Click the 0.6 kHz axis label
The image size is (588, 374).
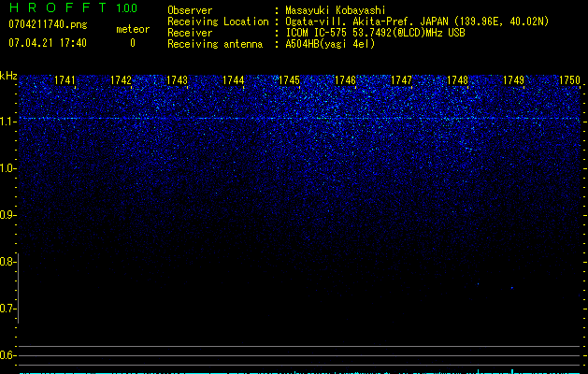7,355
